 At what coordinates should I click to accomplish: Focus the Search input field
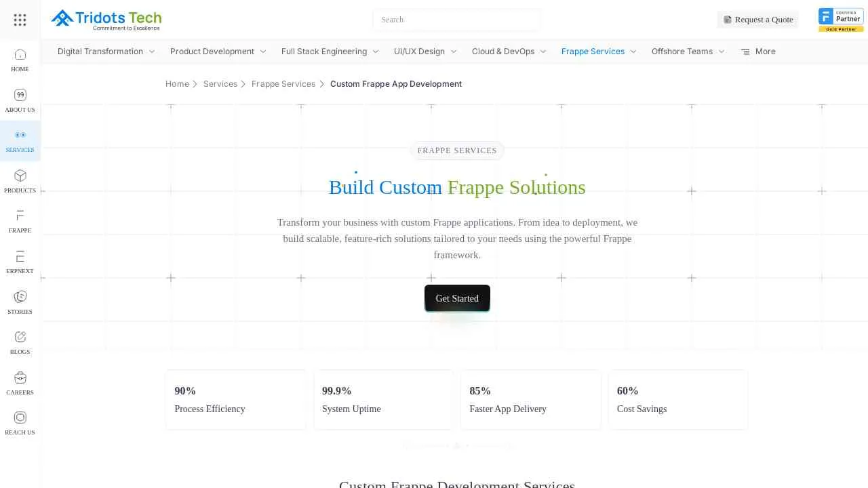point(456,20)
